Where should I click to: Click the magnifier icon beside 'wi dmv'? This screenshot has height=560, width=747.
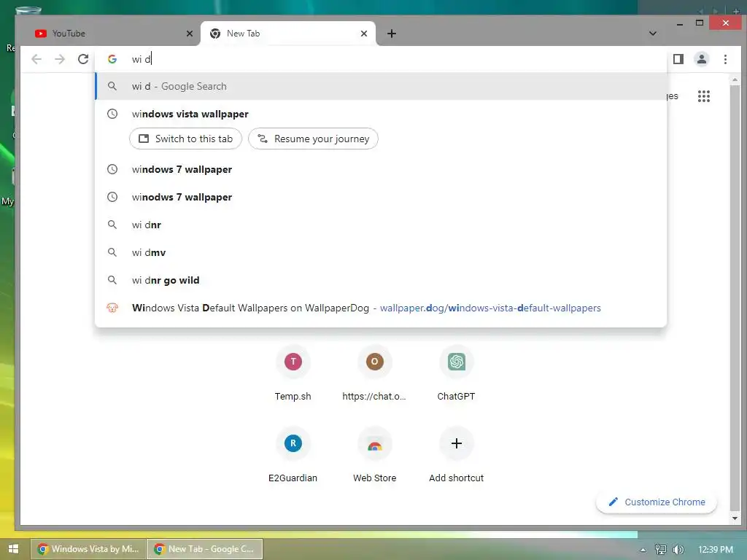pos(112,252)
